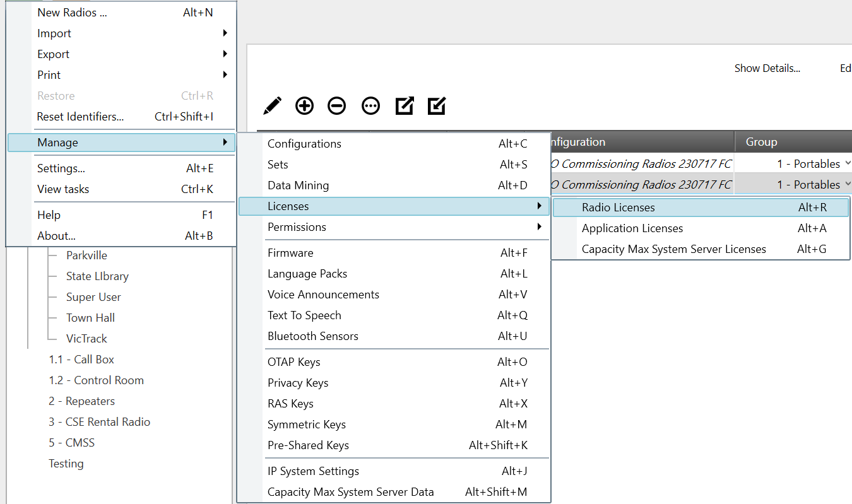Select Sets in Manage submenu
852x504 pixels.
(394, 165)
